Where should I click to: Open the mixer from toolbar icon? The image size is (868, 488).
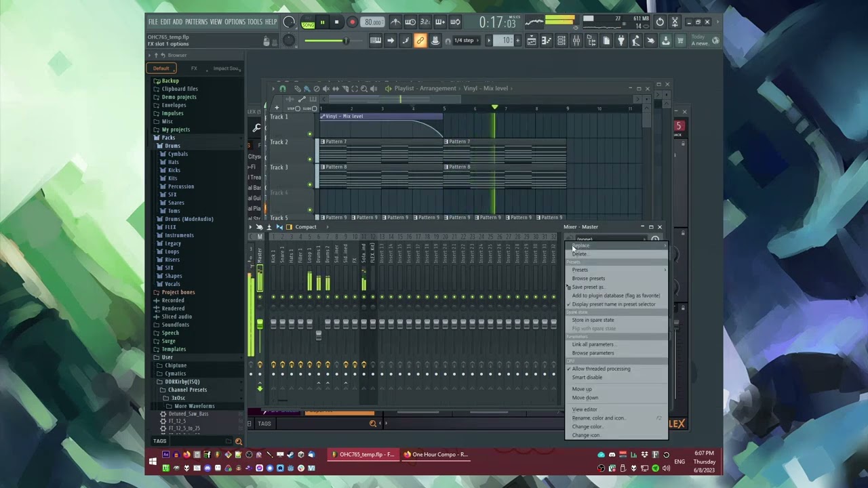pos(576,41)
